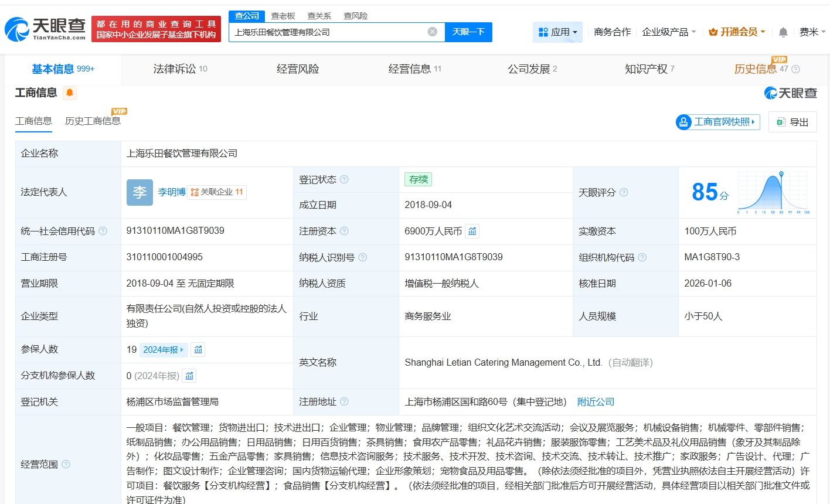The width and height of the screenshot is (830, 504).
Task: Expand the 应用 dropdown menu
Action: [557, 32]
